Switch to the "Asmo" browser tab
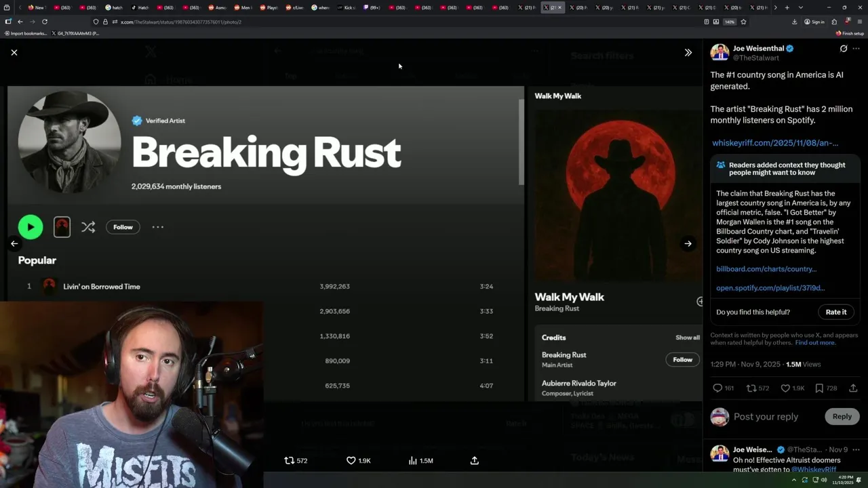Image resolution: width=868 pixels, height=488 pixels. pyautogui.click(x=217, y=7)
